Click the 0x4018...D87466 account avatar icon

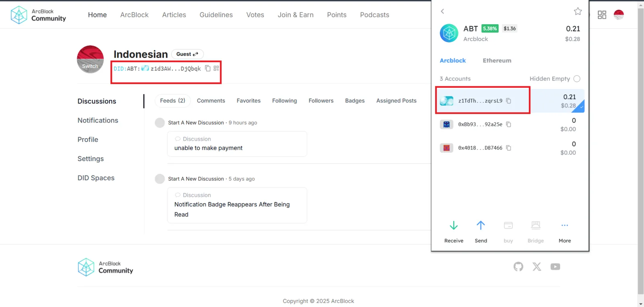[446, 148]
